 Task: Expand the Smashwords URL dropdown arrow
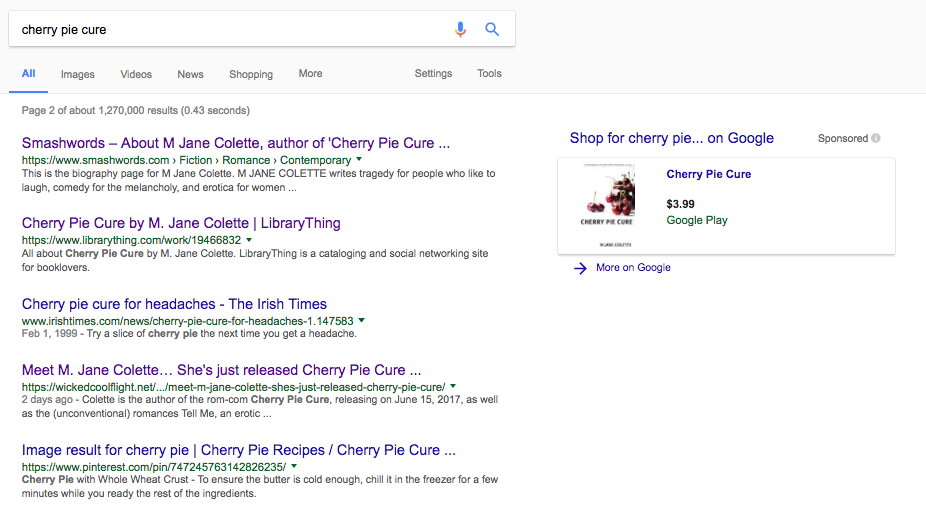tap(359, 160)
